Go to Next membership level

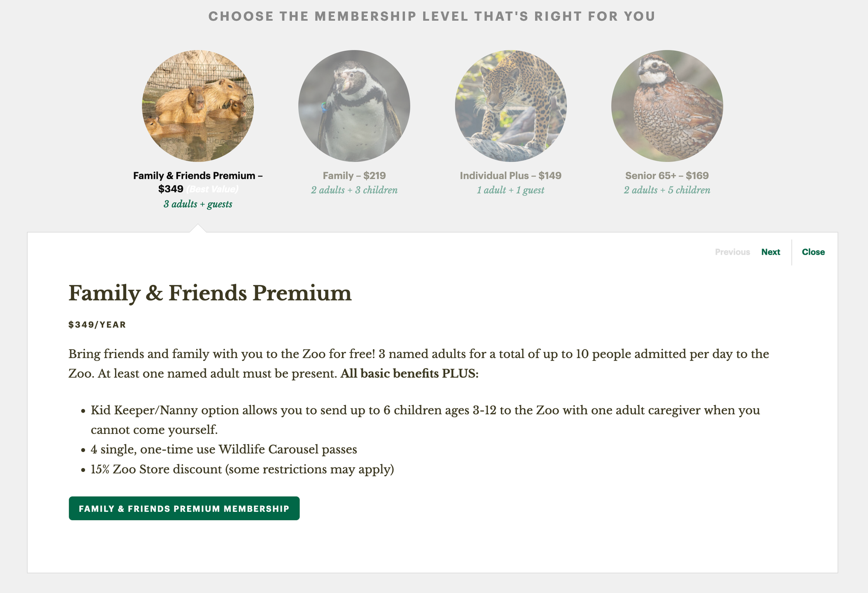click(770, 252)
